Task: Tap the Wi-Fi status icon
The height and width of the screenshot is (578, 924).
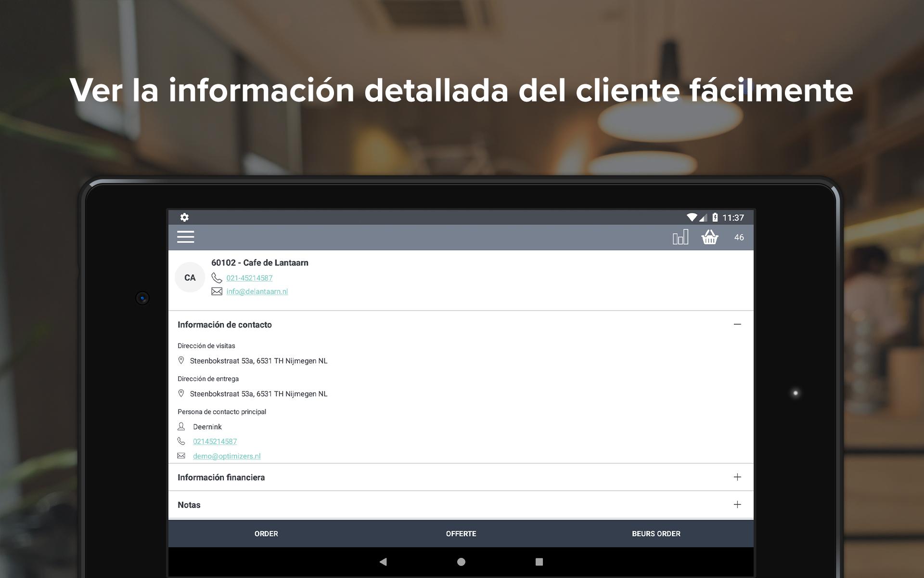Action: 692,217
